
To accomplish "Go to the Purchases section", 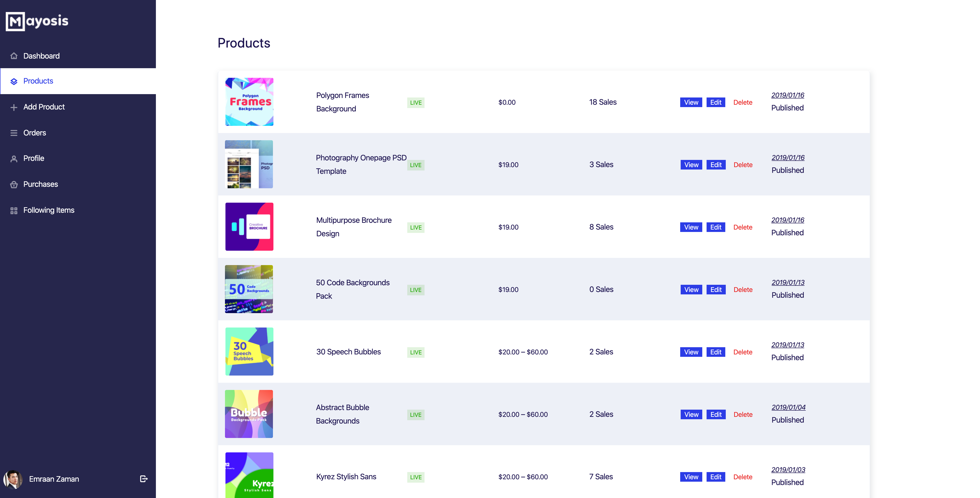I will 40,184.
